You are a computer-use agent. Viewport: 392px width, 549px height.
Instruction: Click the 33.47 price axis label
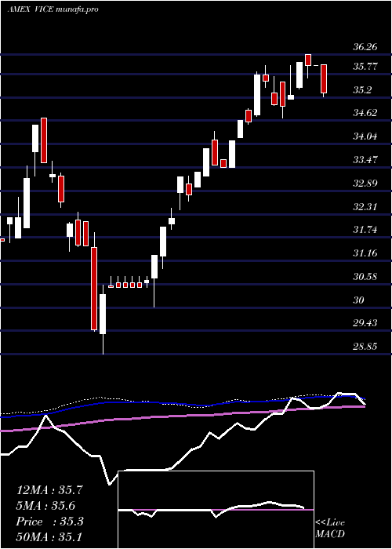point(365,159)
